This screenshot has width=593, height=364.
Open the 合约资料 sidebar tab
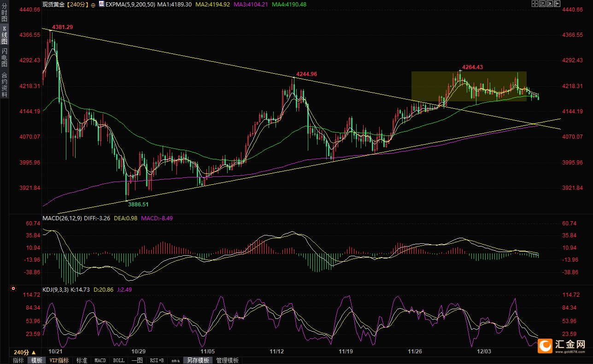[x=4, y=84]
